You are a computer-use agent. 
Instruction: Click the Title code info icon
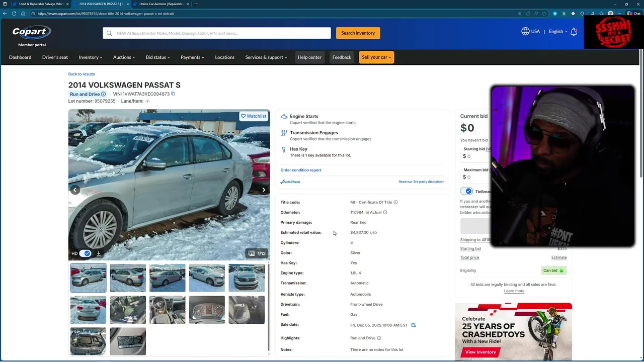click(395, 202)
